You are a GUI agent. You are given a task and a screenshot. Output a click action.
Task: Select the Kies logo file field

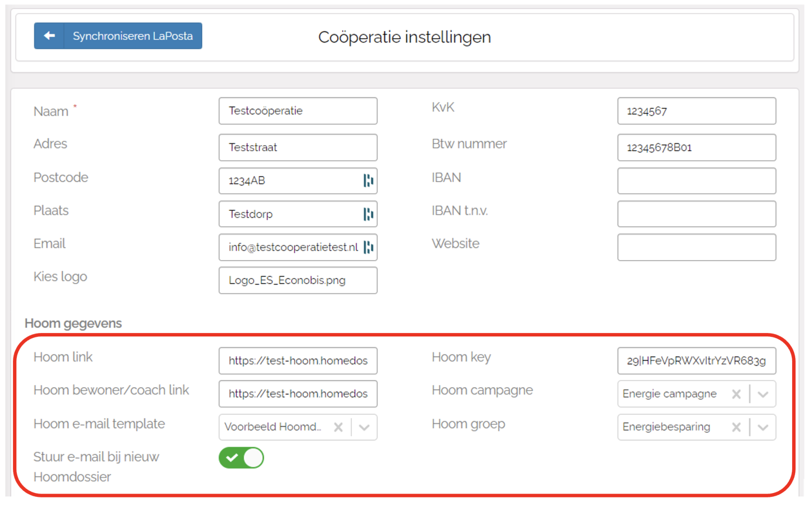click(297, 280)
